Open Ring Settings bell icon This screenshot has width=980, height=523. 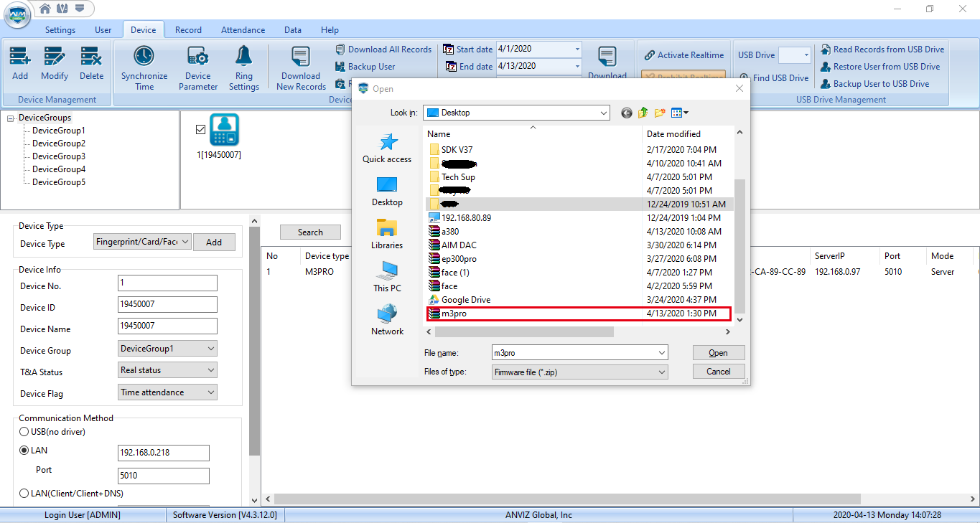244,57
